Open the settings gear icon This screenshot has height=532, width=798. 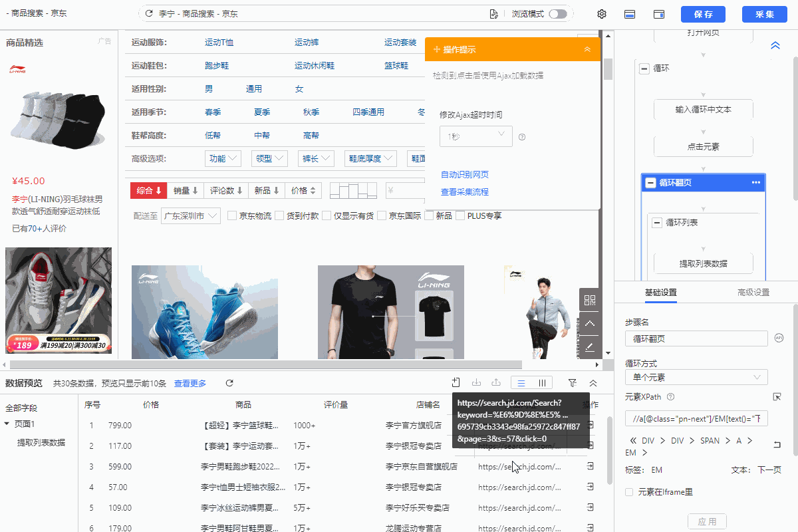(x=602, y=14)
